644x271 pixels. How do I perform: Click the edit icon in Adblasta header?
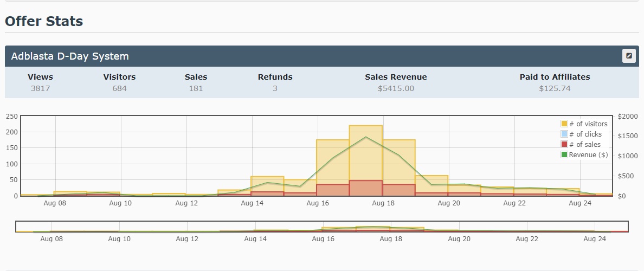628,56
